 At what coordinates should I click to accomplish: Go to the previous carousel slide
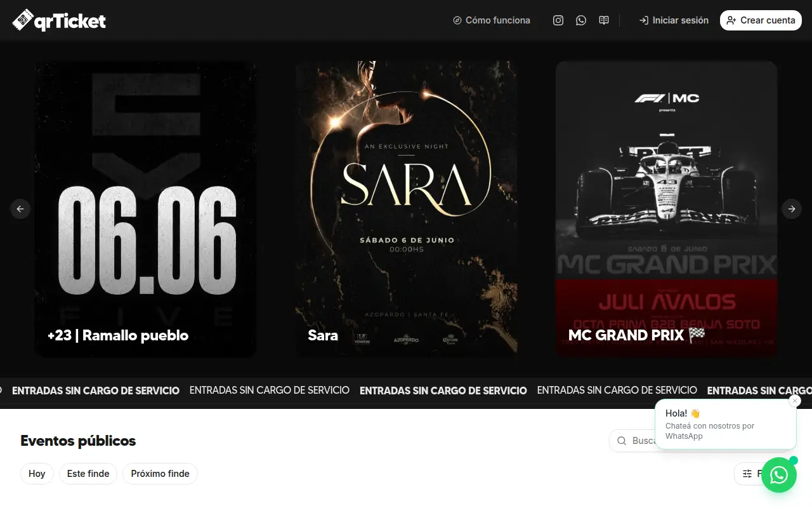(20, 209)
